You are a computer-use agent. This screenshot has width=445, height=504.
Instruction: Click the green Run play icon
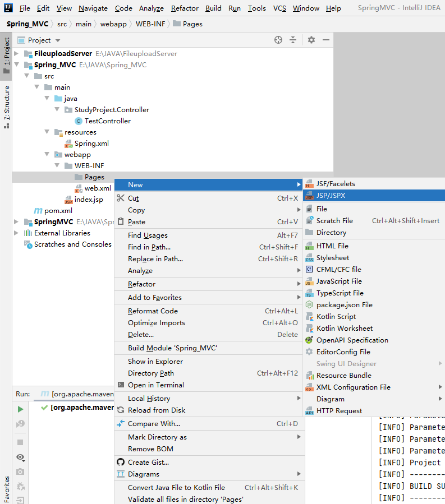[x=20, y=409]
